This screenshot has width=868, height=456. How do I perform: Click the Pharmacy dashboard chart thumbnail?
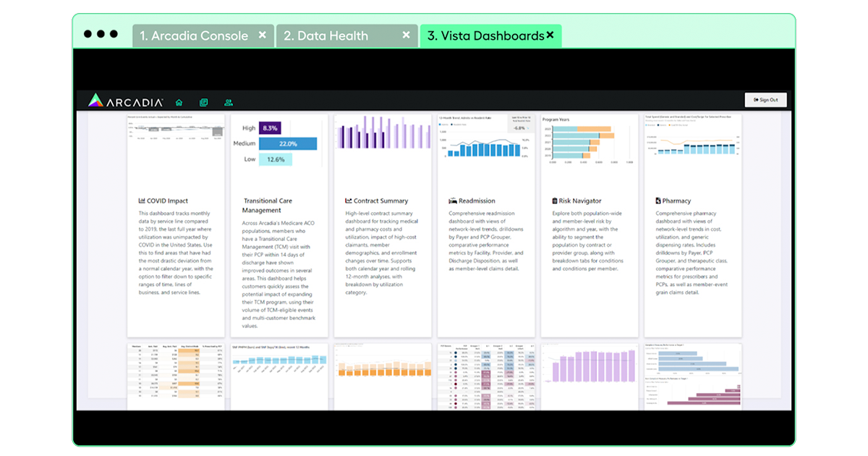(692, 140)
